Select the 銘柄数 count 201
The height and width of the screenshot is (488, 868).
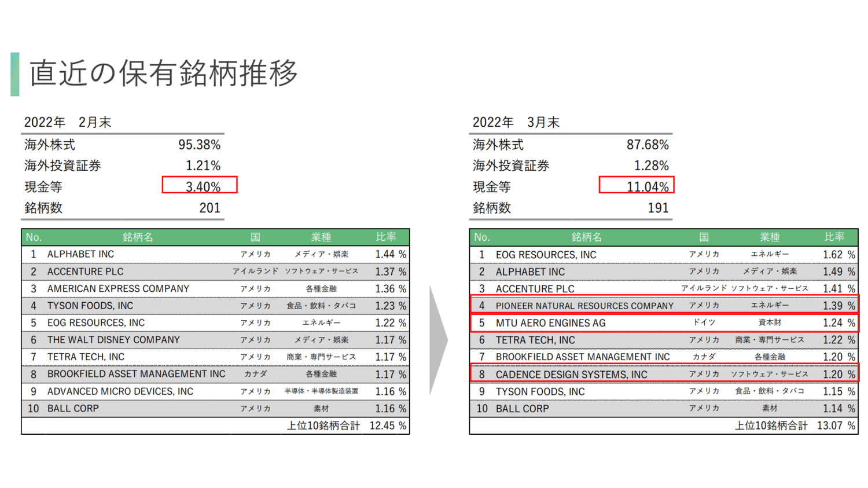point(209,208)
